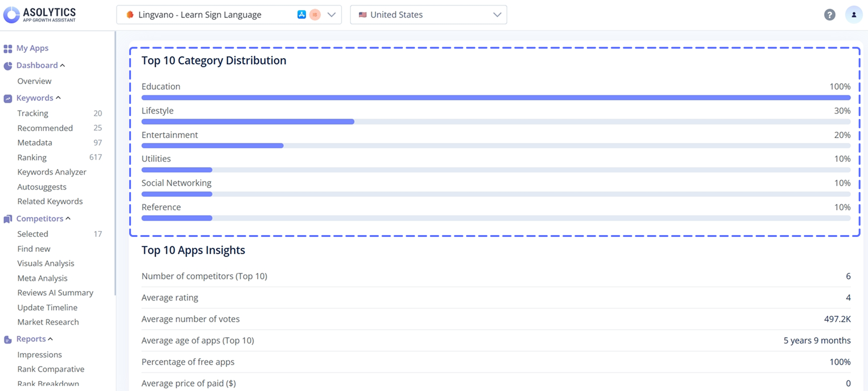Click the Keywords chart icon
The image size is (868, 391).
coord(8,98)
